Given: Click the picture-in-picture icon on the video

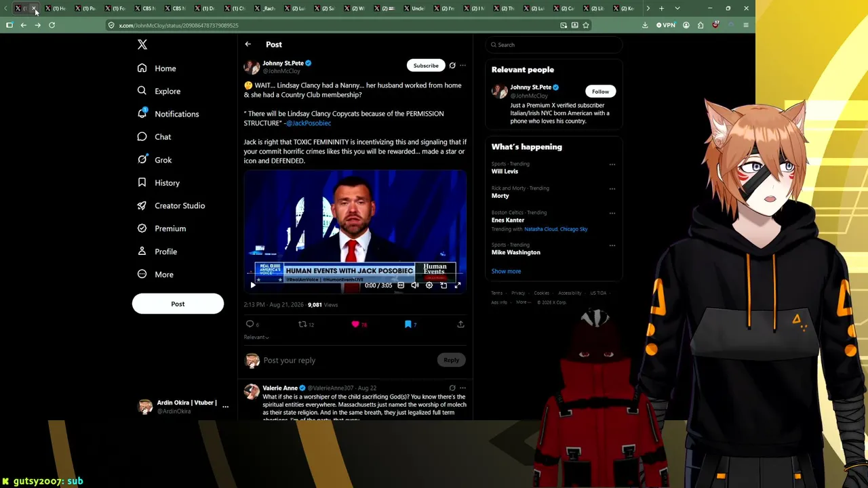Looking at the screenshot, I should click(x=443, y=285).
